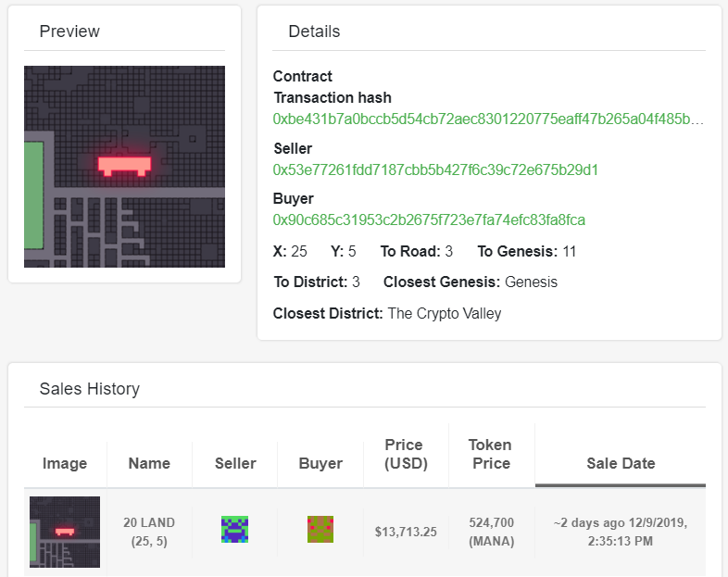Open the sales history row thumbnail
The width and height of the screenshot is (728, 577).
pos(65,532)
